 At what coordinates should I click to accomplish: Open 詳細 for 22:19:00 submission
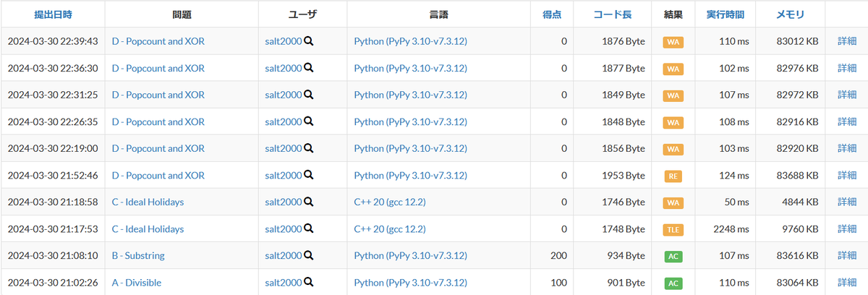tap(847, 148)
